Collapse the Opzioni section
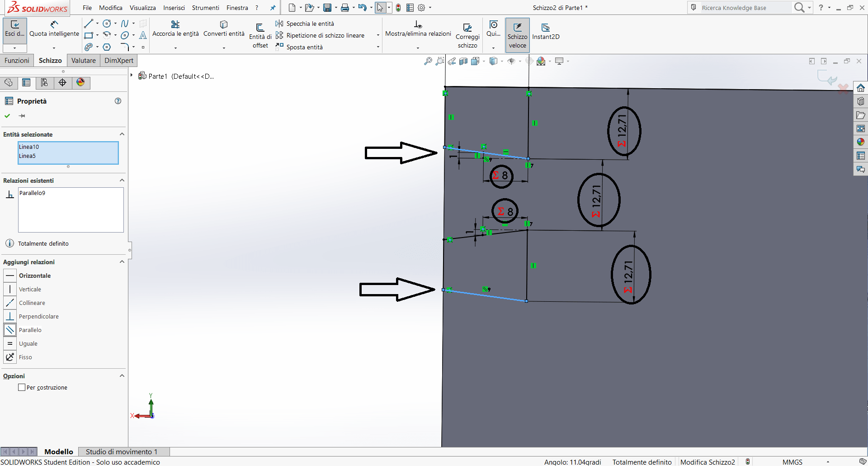 pos(122,376)
